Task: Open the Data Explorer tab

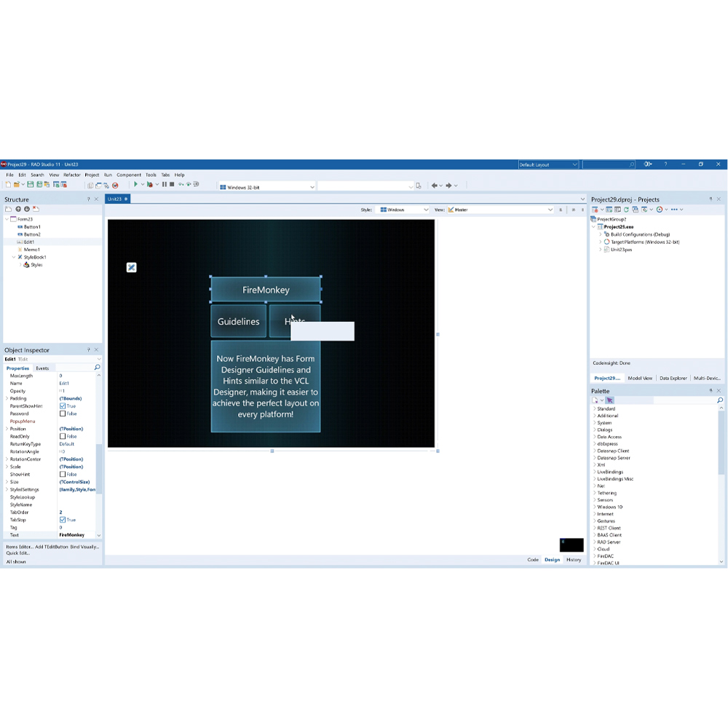Action: point(673,378)
